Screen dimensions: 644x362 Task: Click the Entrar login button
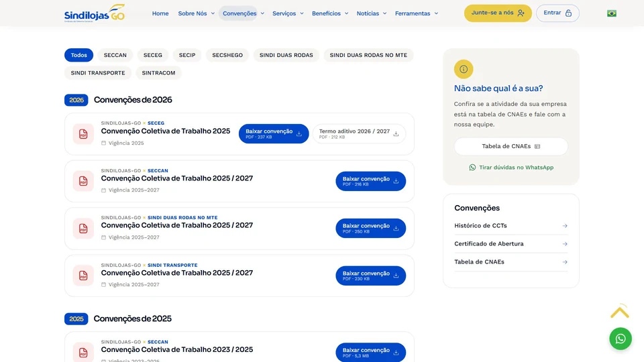pyautogui.click(x=557, y=13)
